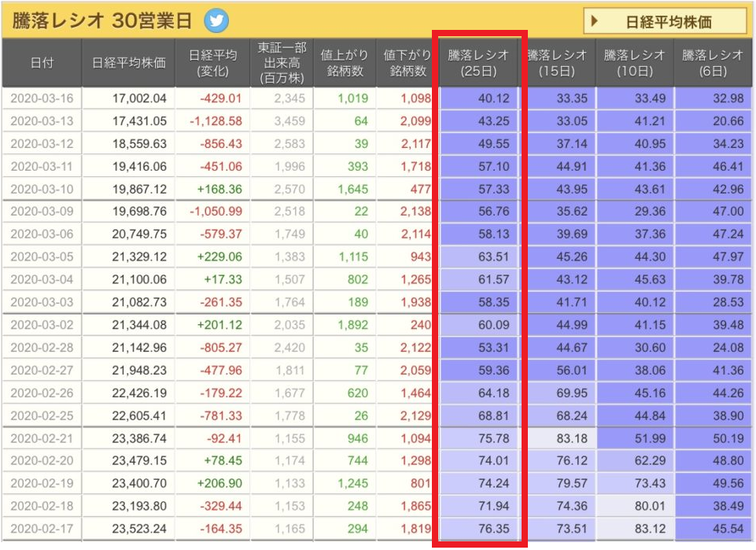The image size is (756, 550).
Task: Click the 6-day ratio value 50.19
Action: coord(728,438)
